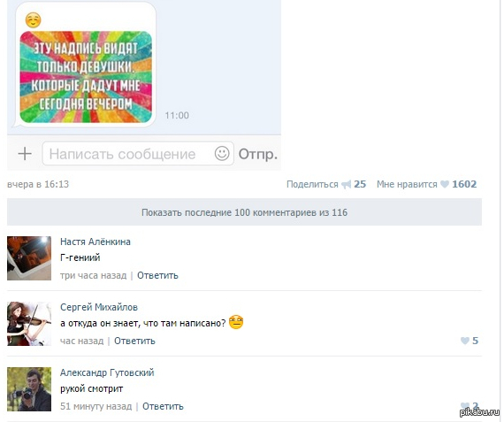Open Александр Гутовский's profile name
This screenshot has height=422, width=504.
[x=107, y=372]
